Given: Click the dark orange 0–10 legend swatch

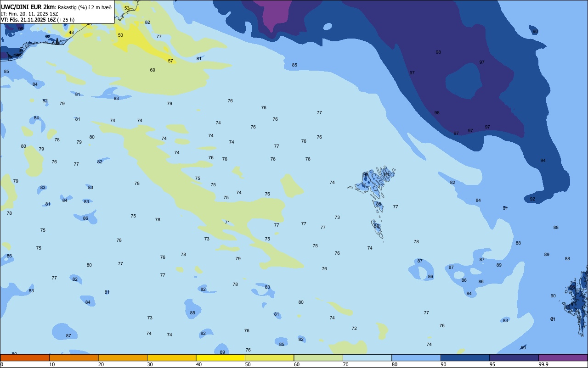Looking at the screenshot, I should 25,357.
